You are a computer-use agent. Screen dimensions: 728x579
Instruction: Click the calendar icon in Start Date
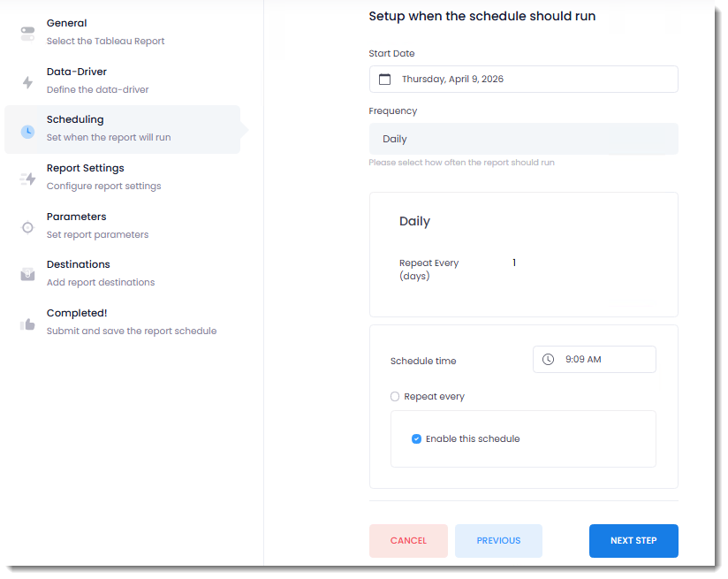384,80
